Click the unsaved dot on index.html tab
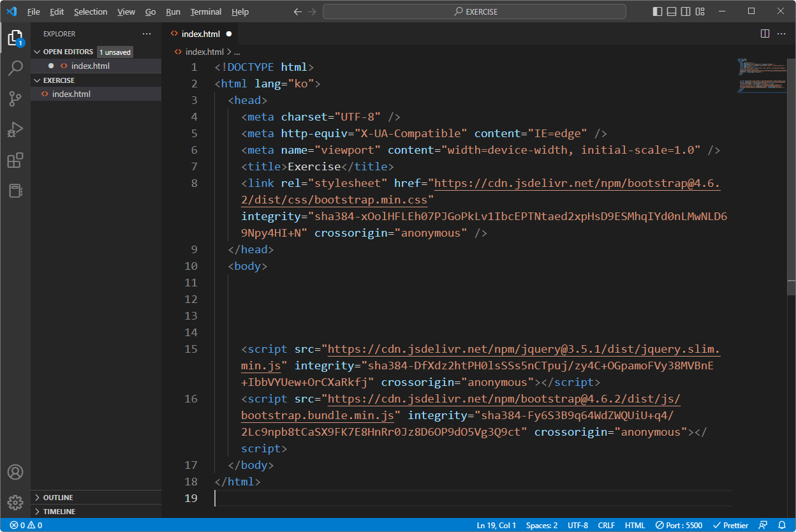796x532 pixels. pos(228,34)
